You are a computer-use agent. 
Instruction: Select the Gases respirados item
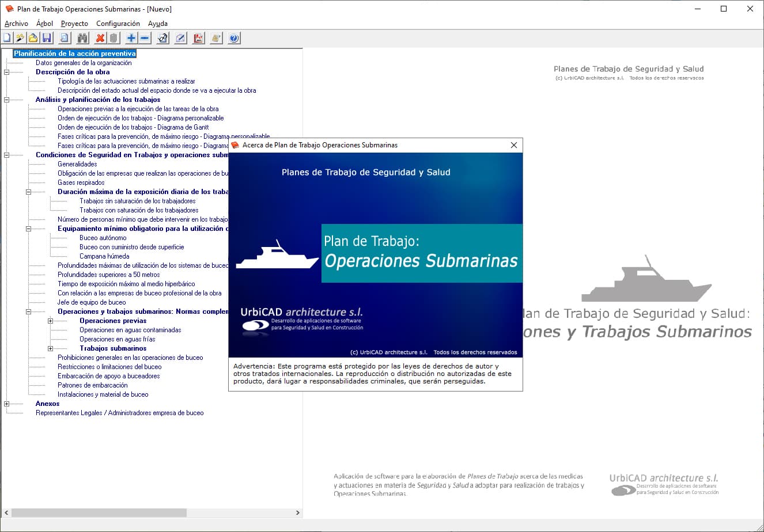pos(81,183)
